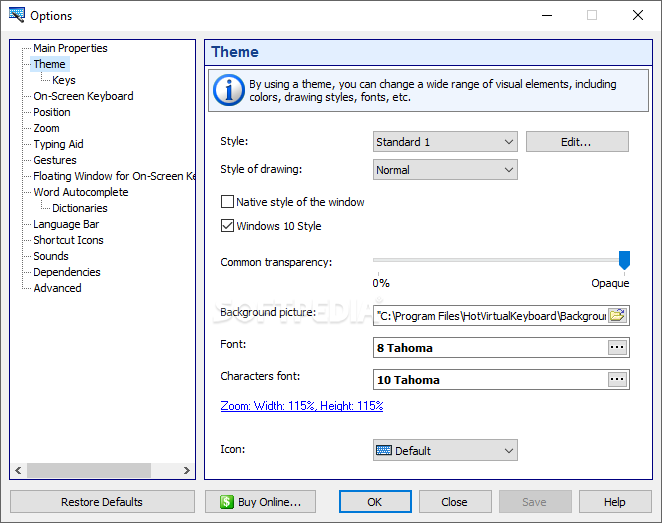The image size is (662, 523).
Task: Select Dependencies in the tree
Action: click(67, 272)
